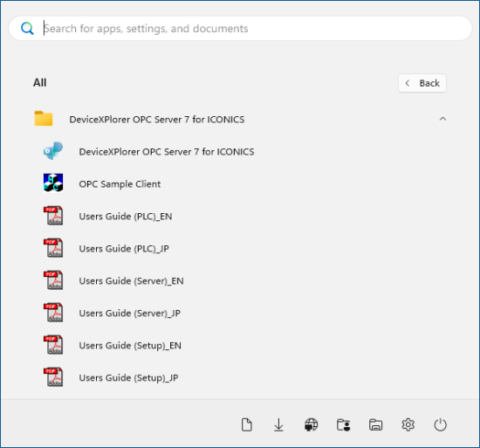Open the Downloads arrow icon in bottom bar
The image size is (480, 448).
pyautogui.click(x=279, y=425)
